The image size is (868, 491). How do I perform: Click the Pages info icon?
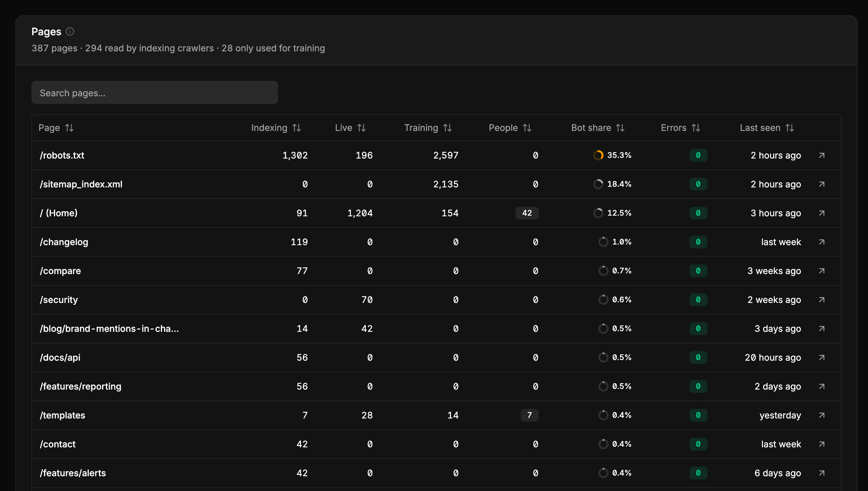pos(70,32)
